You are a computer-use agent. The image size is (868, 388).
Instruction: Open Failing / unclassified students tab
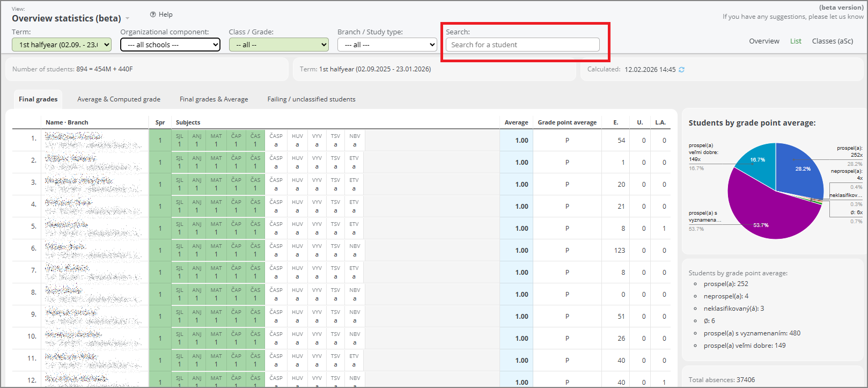[311, 99]
